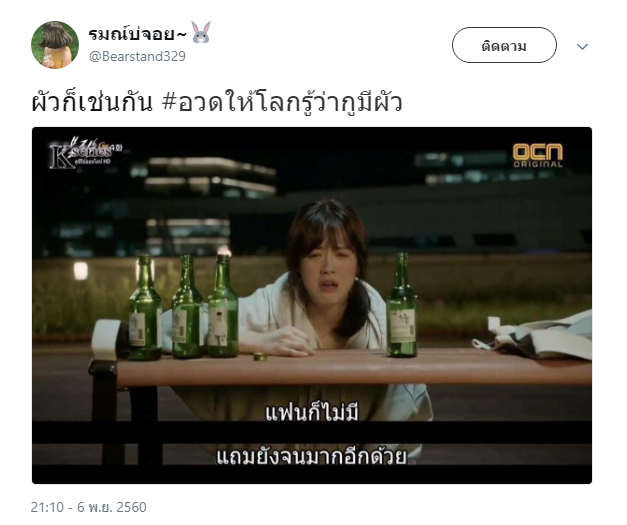Click the K-series watermark on the image

84,154
